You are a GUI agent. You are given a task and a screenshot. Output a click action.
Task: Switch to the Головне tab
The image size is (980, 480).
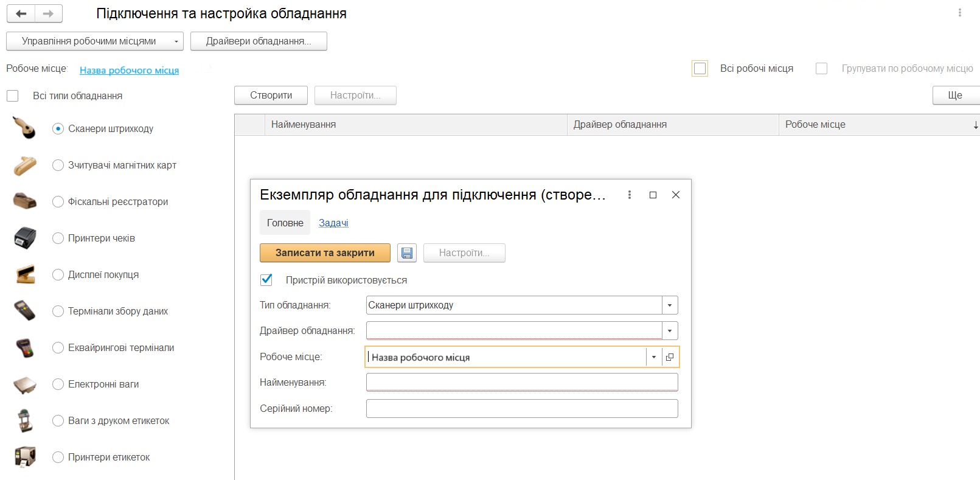pyautogui.click(x=285, y=223)
